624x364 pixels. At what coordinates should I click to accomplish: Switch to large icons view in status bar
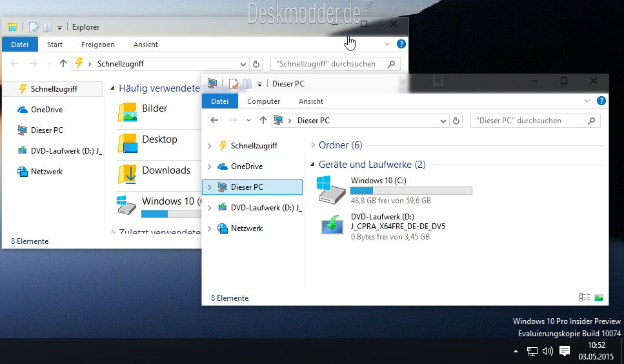(599, 298)
